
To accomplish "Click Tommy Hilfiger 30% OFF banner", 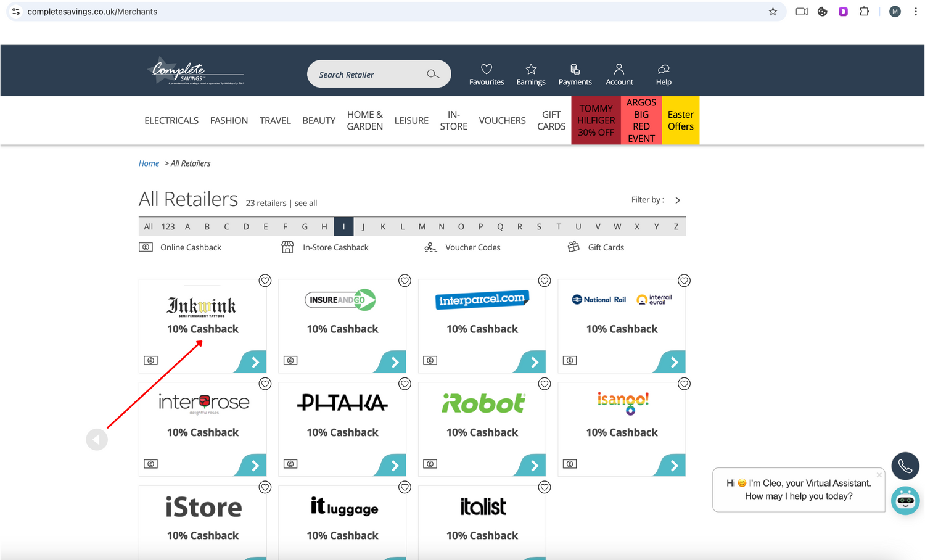I will click(x=596, y=120).
